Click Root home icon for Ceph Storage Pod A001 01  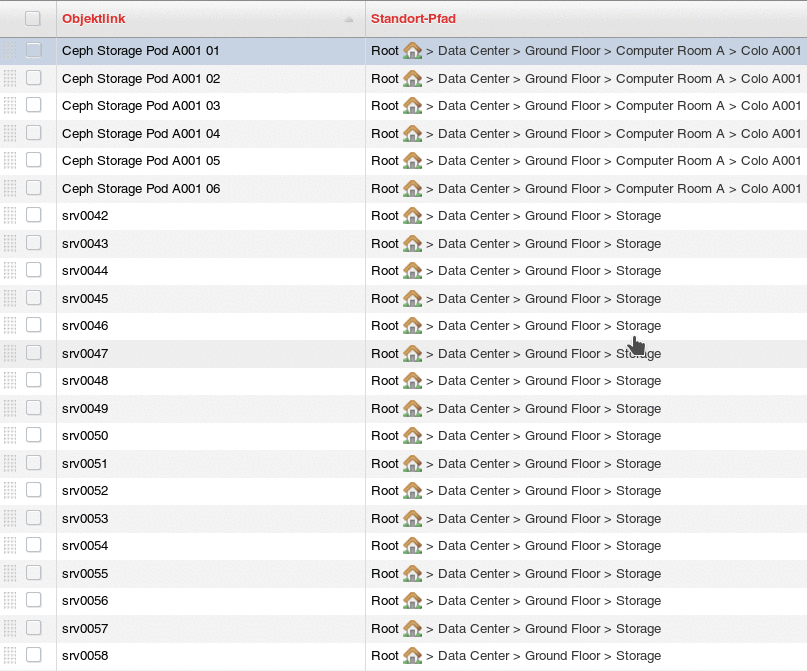point(413,51)
